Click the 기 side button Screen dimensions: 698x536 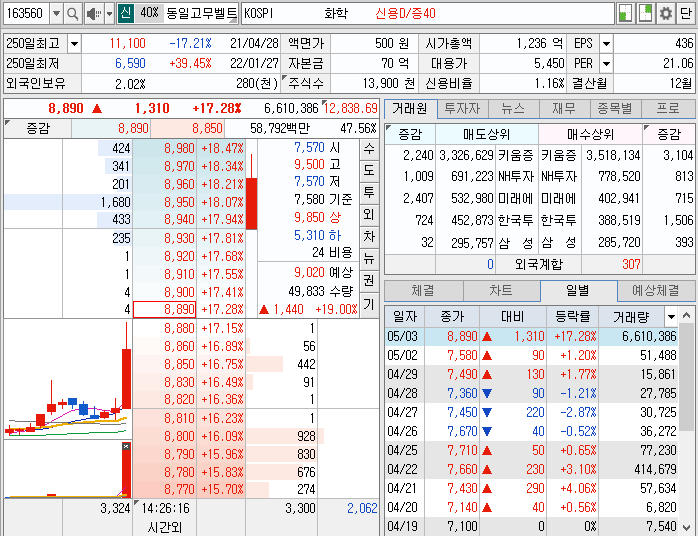click(369, 305)
